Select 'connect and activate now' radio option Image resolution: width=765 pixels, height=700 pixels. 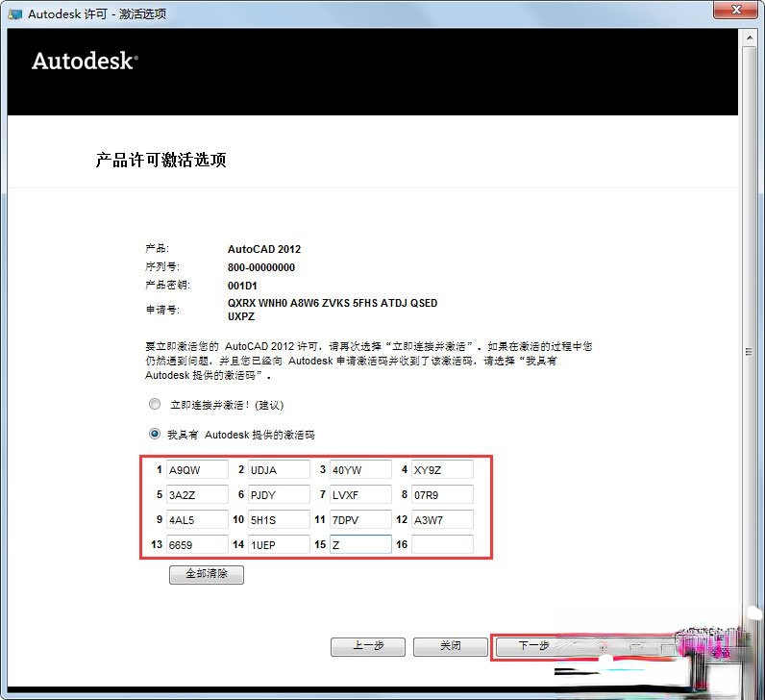click(155, 404)
